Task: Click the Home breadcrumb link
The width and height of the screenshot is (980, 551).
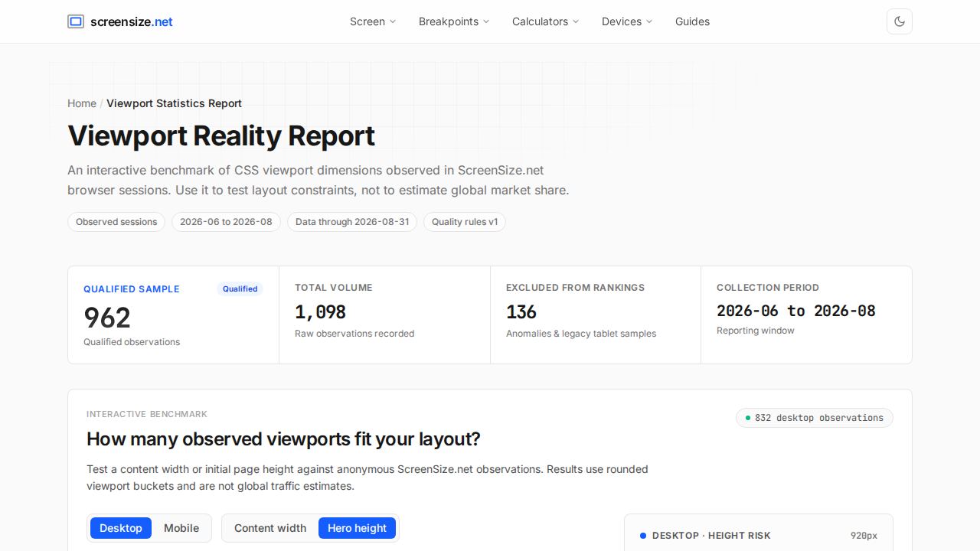Action: pyautogui.click(x=82, y=103)
